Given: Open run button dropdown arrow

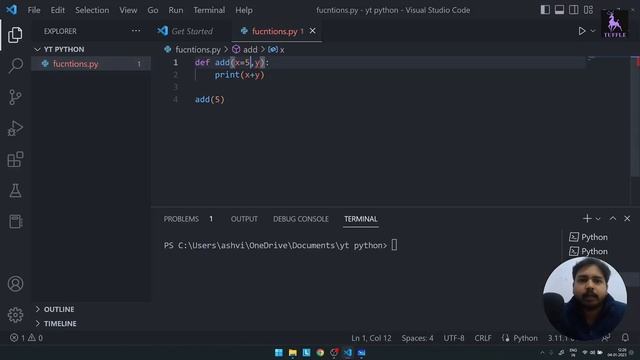Looking at the screenshot, I should pos(593,31).
